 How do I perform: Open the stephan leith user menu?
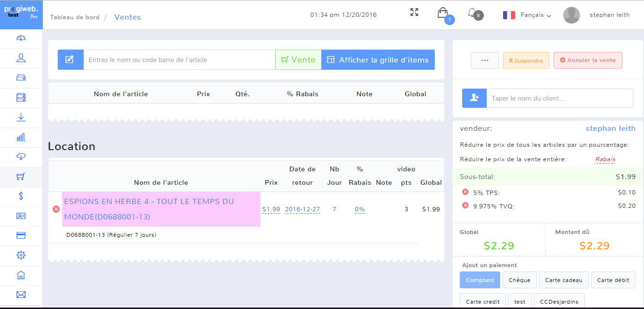pyautogui.click(x=596, y=15)
